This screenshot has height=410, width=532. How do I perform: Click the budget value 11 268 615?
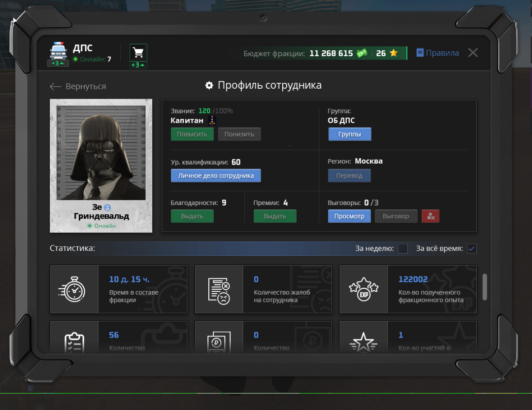point(331,53)
